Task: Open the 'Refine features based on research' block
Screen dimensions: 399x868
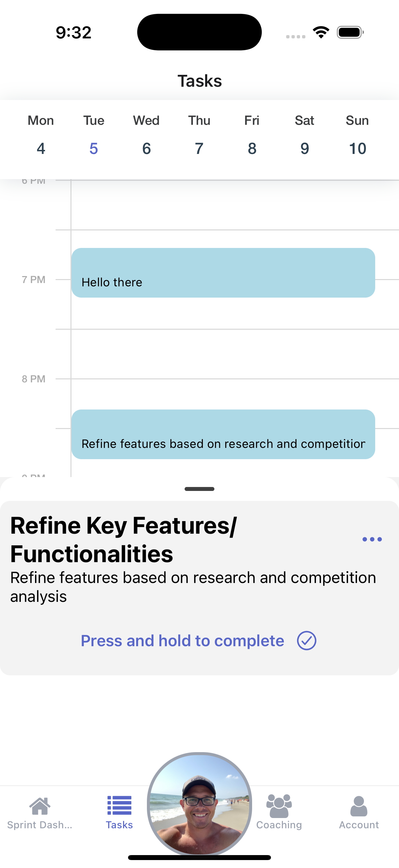Action: (x=223, y=434)
